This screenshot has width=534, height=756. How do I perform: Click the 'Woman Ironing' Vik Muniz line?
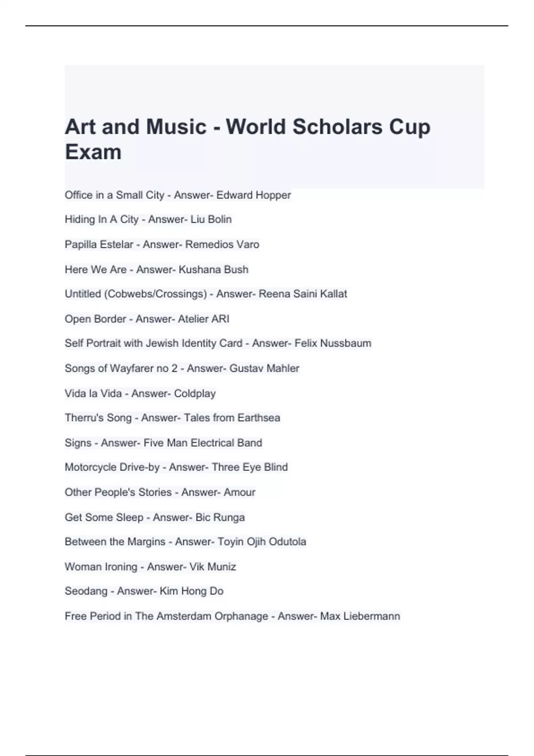tap(150, 567)
